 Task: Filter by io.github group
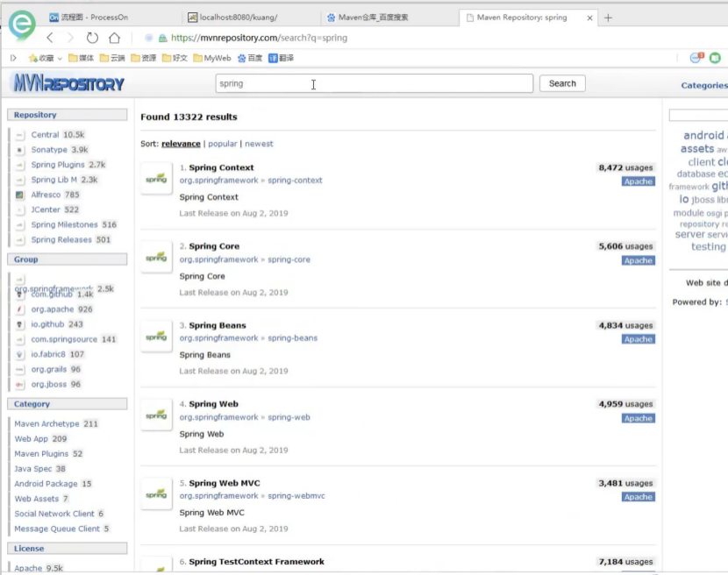(49, 324)
